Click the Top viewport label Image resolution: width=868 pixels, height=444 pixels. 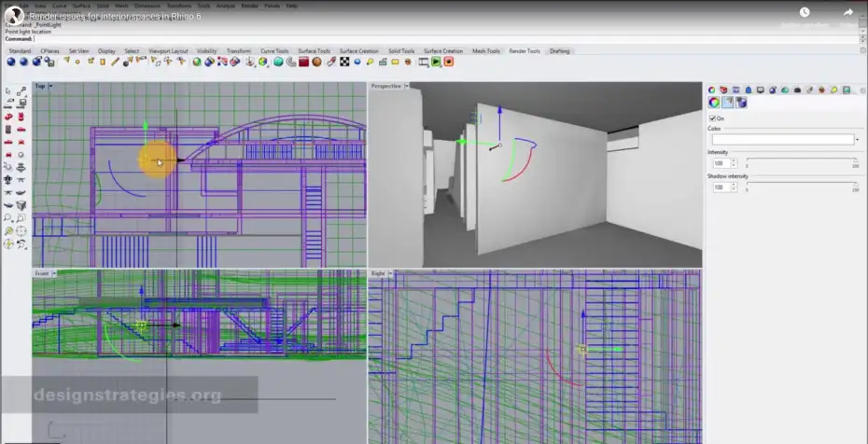pos(40,86)
